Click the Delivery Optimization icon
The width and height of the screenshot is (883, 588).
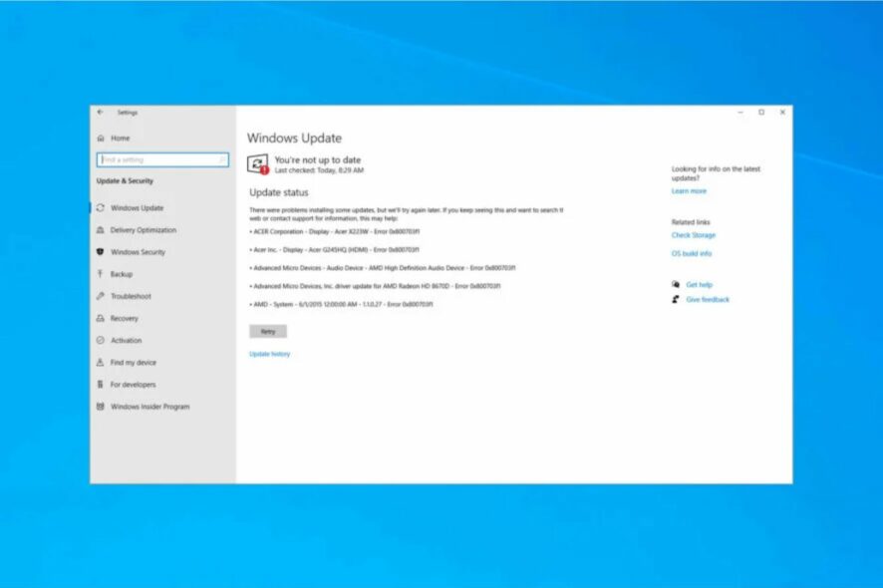tap(101, 230)
